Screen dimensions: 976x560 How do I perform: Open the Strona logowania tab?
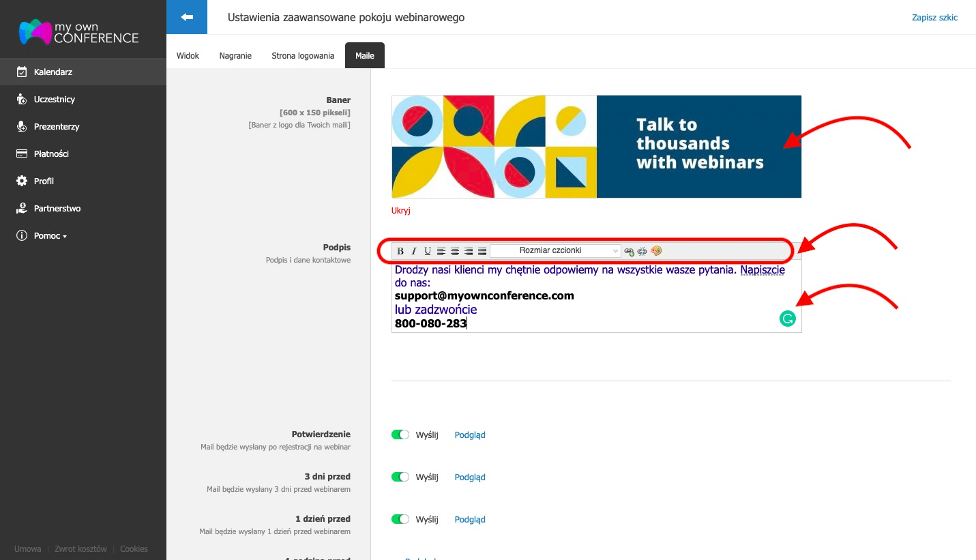point(302,55)
